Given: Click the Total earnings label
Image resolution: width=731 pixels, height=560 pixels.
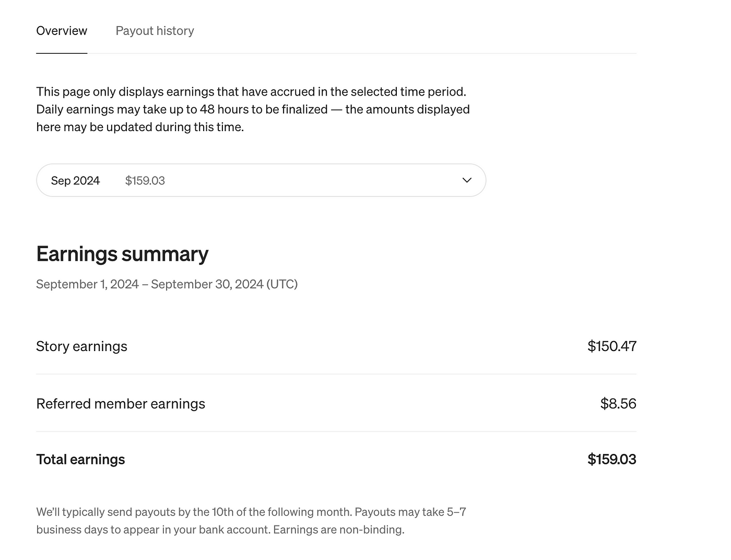Looking at the screenshot, I should click(x=80, y=459).
